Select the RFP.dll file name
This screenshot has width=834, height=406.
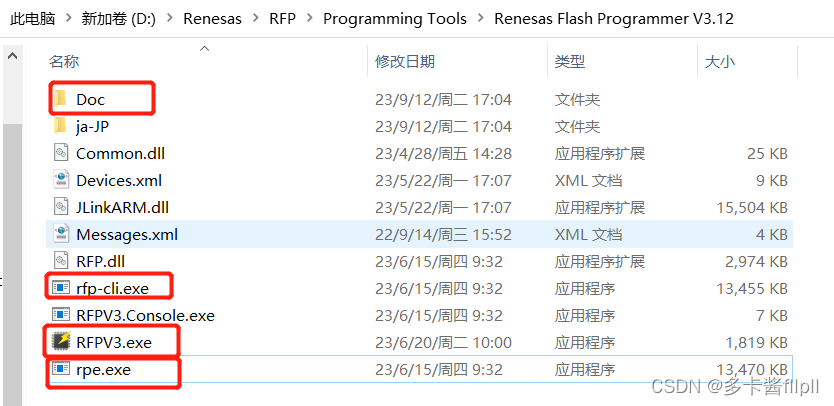(101, 262)
